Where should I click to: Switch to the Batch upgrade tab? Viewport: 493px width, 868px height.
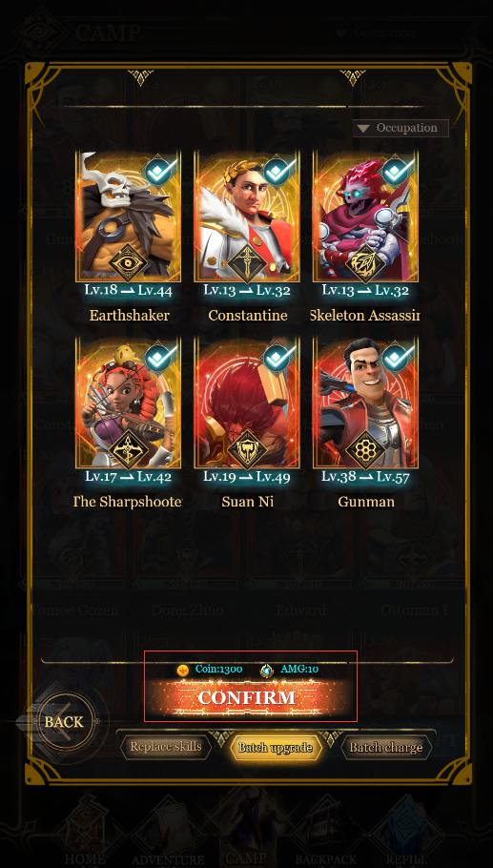(x=276, y=747)
